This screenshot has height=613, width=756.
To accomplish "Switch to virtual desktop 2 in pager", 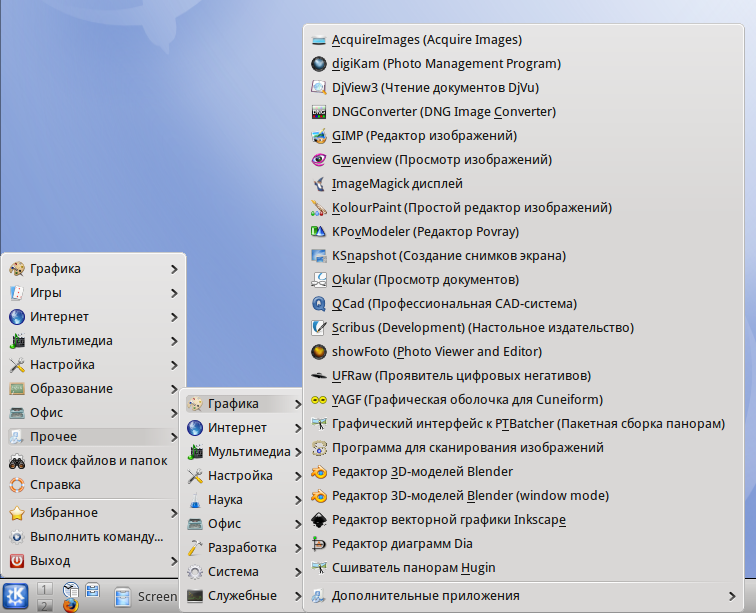I will point(44,605).
